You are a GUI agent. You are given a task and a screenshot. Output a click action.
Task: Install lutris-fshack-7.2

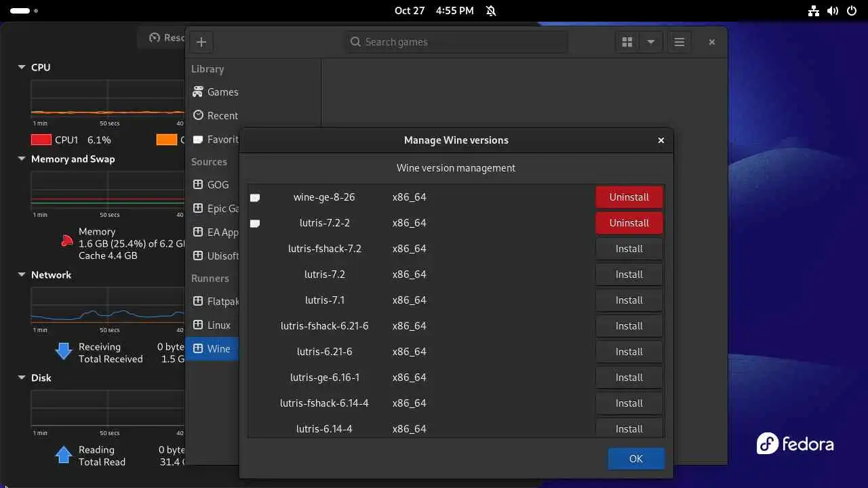pos(629,249)
